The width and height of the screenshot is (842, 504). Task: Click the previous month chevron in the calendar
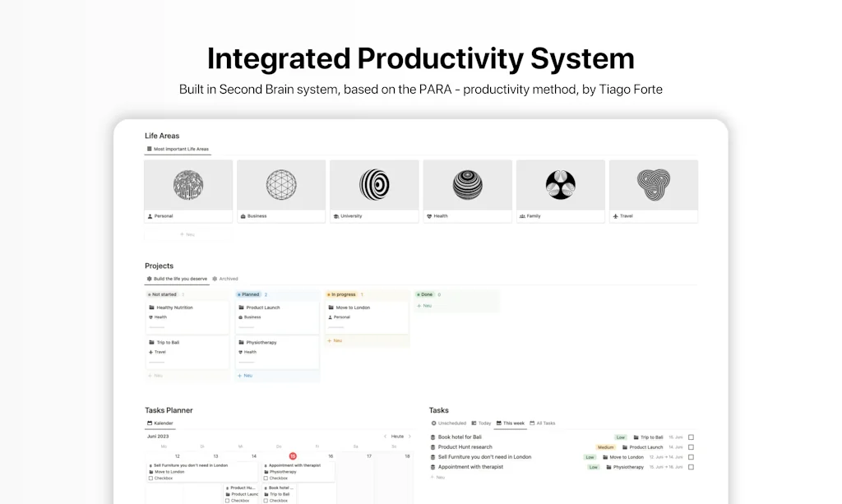pyautogui.click(x=385, y=437)
